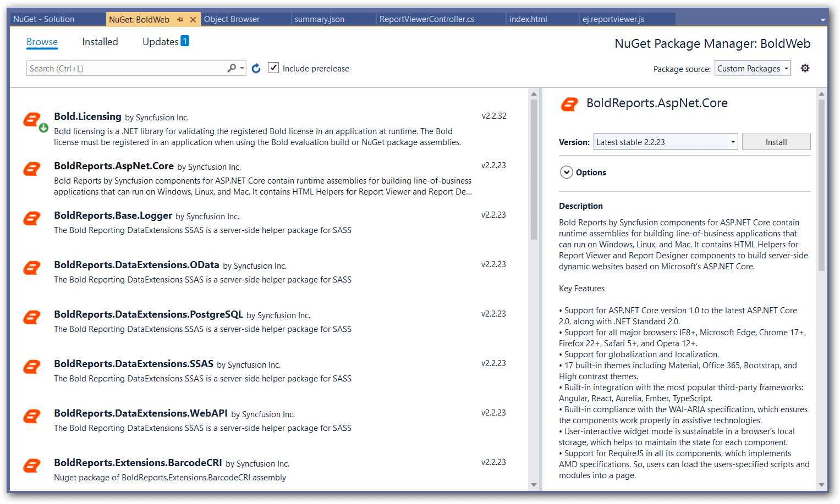The image size is (840, 504).
Task: Toggle Include prerelease checkbox
Action: pos(273,68)
